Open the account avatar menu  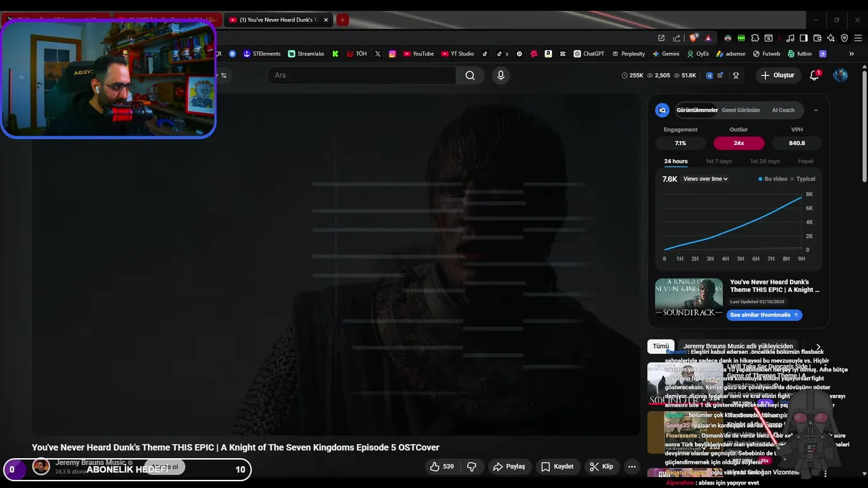click(840, 75)
